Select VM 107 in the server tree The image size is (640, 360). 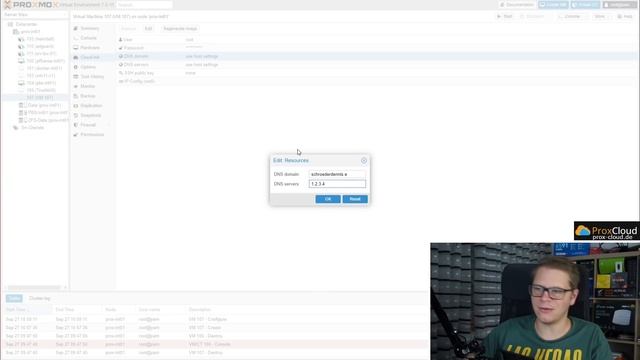pyautogui.click(x=40, y=98)
